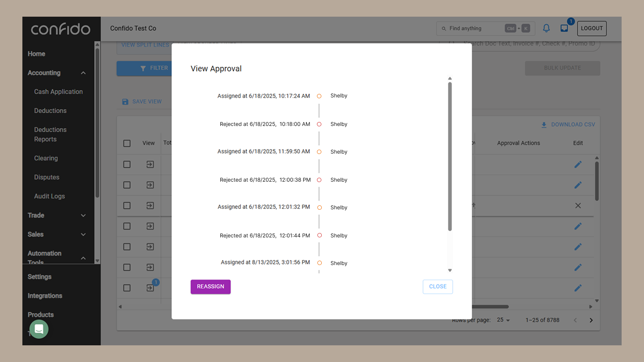Check the seventh table row checkbox
The width and height of the screenshot is (644, 362).
127,288
